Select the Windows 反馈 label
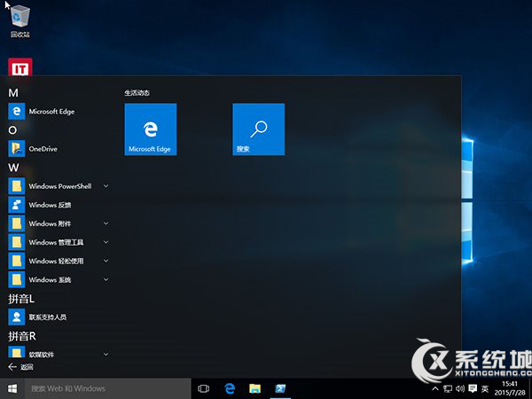This screenshot has width=532, height=399. 50,205
